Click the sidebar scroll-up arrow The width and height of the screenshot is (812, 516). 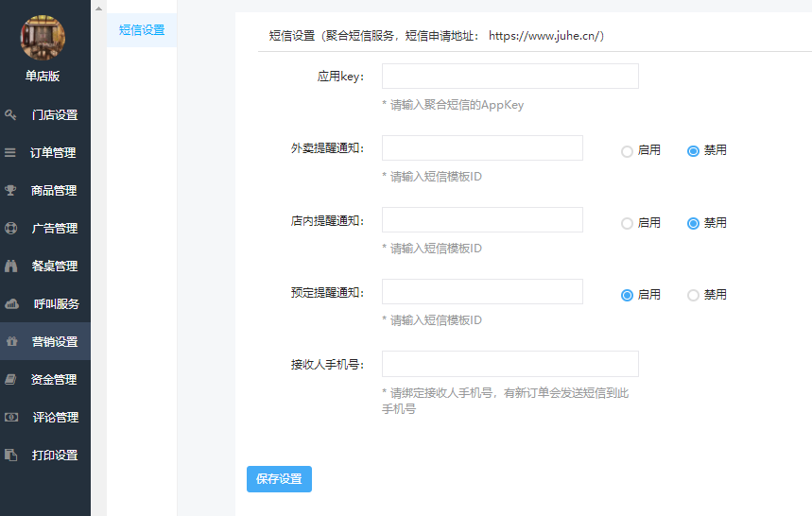(98, 9)
